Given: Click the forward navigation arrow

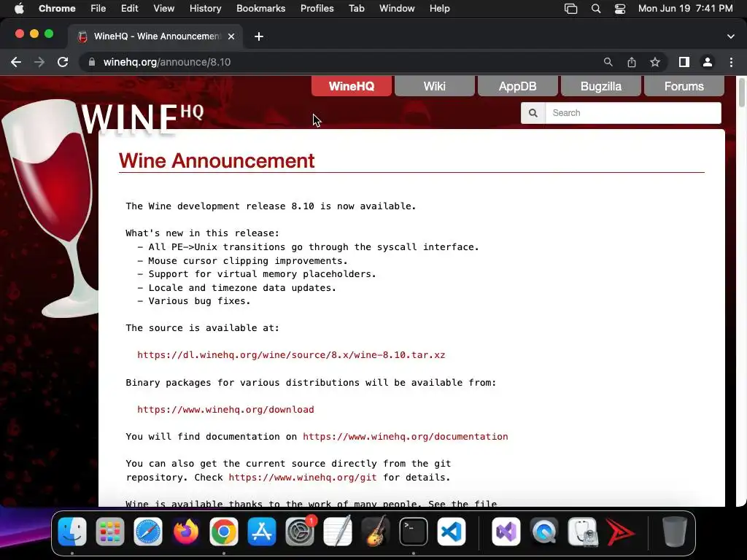Looking at the screenshot, I should (39, 62).
